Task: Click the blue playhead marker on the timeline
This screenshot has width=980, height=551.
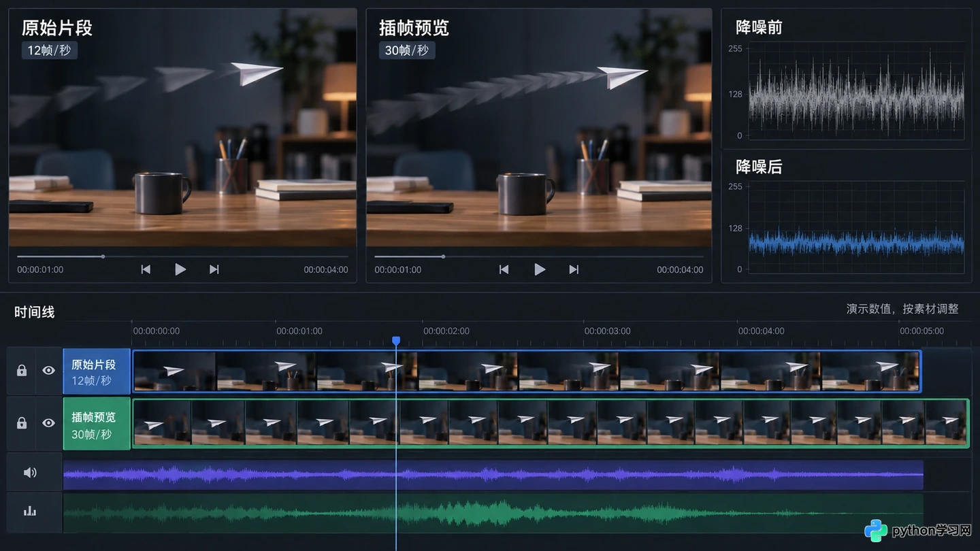Action: pyautogui.click(x=396, y=340)
